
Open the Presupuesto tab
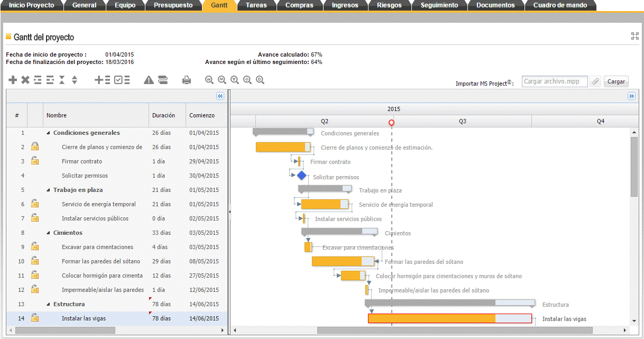173,5
